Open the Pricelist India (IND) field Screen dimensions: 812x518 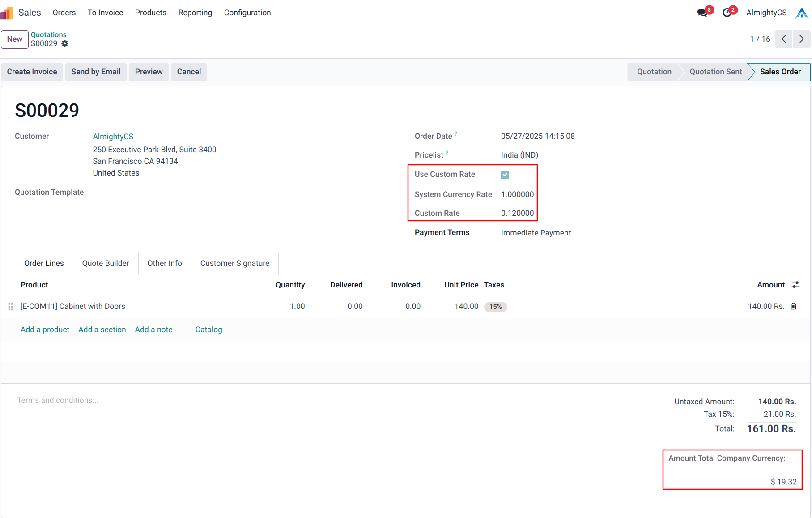coord(519,155)
